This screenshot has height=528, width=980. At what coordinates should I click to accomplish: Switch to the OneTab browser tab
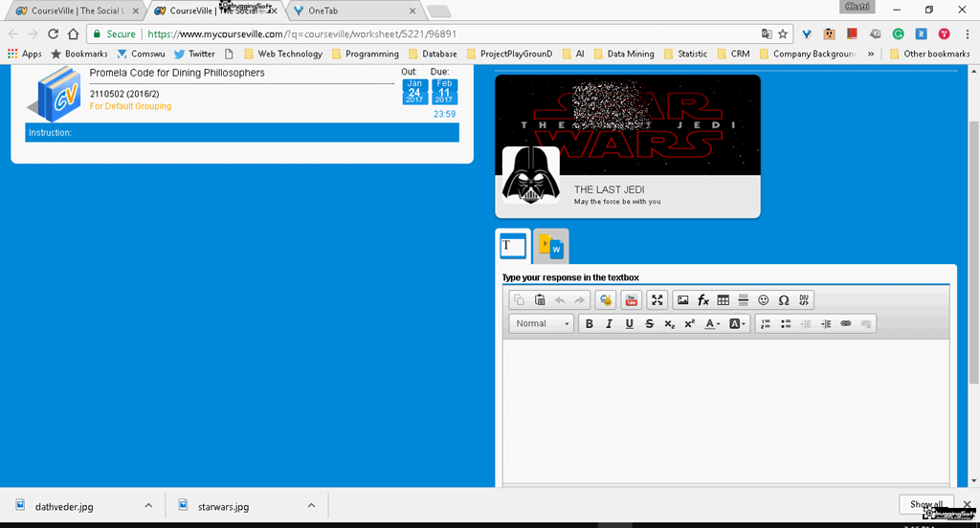coord(356,11)
